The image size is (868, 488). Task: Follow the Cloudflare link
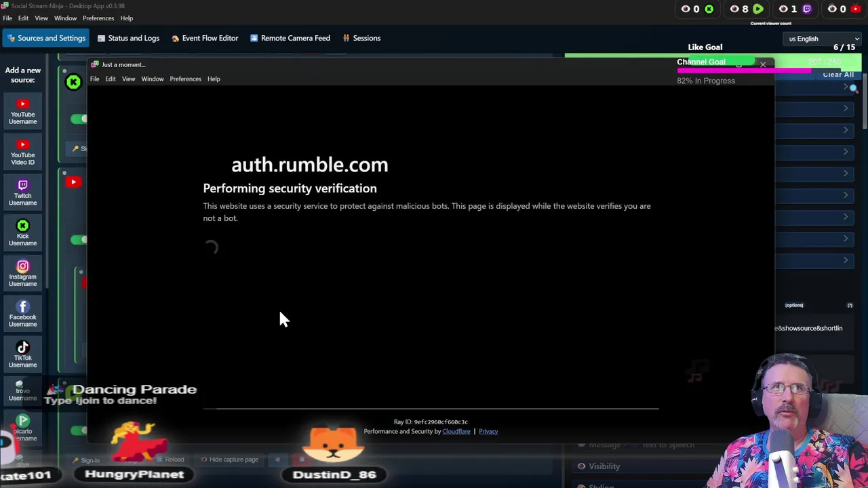456,431
